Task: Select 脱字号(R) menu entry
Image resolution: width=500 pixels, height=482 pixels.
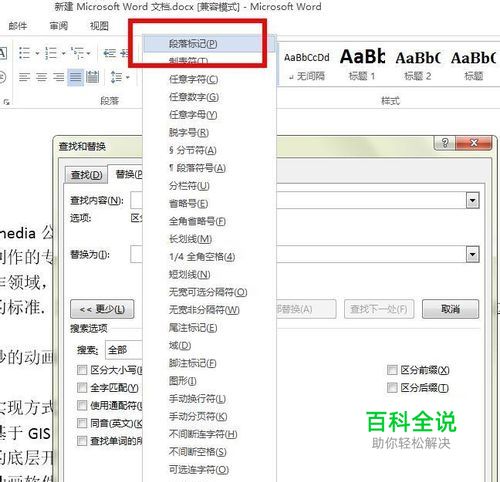Action: [209, 133]
